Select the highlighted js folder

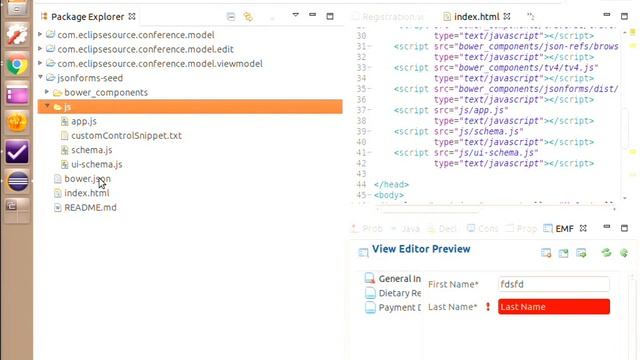[190, 107]
